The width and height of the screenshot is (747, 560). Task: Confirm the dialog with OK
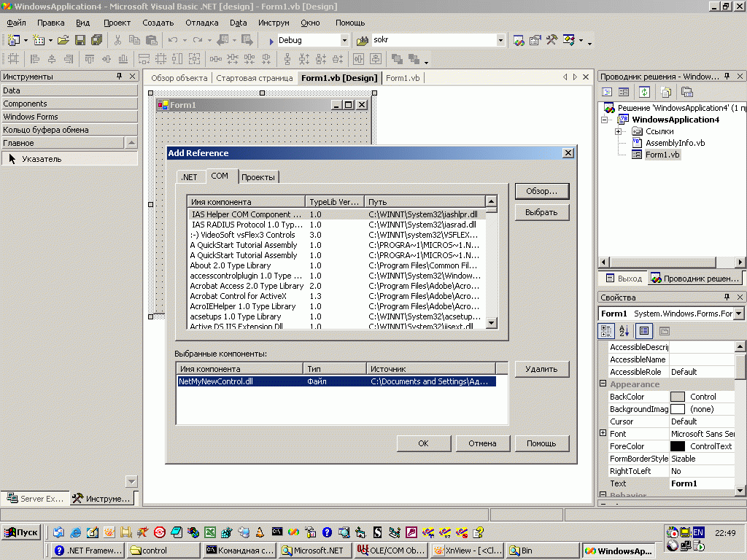click(424, 443)
